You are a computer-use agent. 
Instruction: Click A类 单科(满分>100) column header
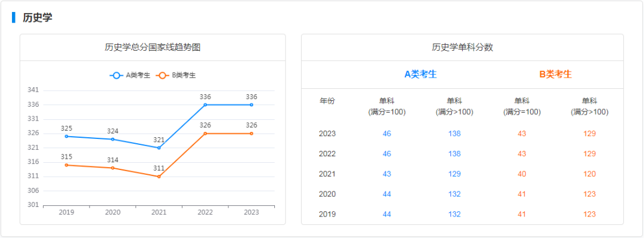[x=454, y=106]
